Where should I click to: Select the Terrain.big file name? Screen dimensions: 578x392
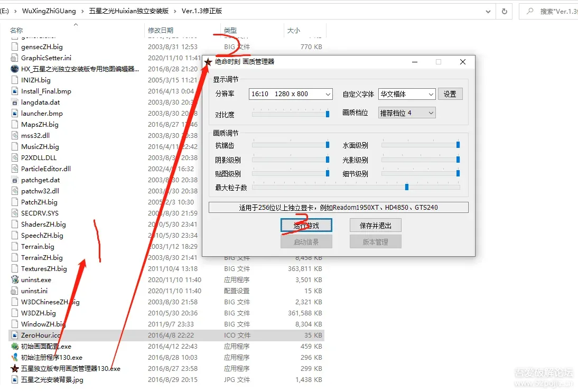(38, 246)
